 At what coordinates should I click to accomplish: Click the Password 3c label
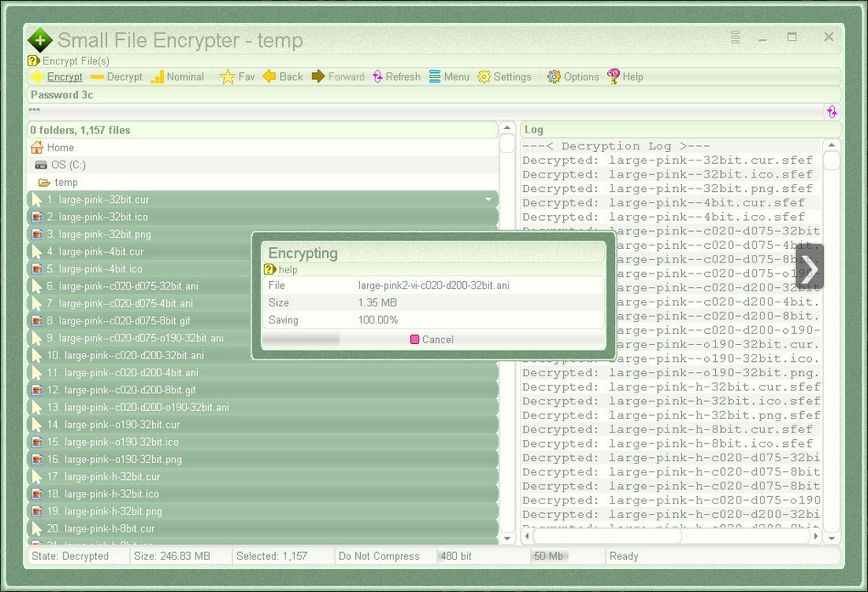click(x=62, y=94)
